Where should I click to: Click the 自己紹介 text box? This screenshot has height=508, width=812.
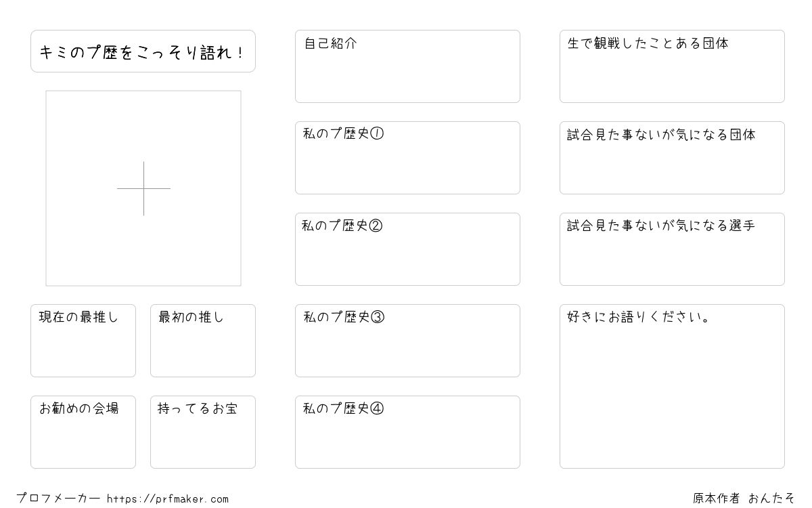(407, 66)
